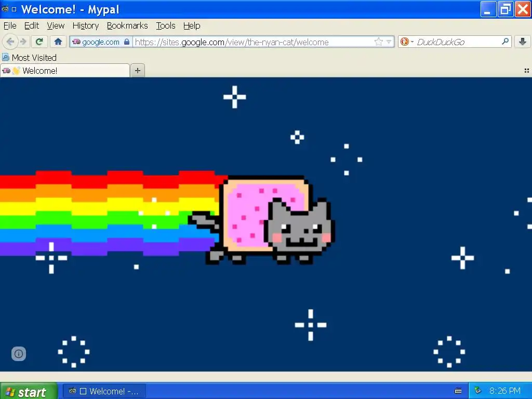Click the padlock site security icon

(127, 42)
